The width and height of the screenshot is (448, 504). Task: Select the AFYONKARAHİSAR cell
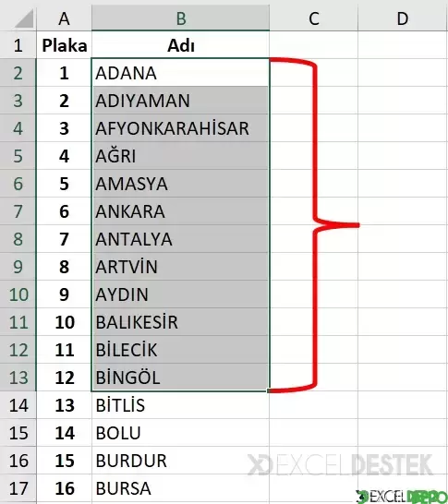coord(180,128)
